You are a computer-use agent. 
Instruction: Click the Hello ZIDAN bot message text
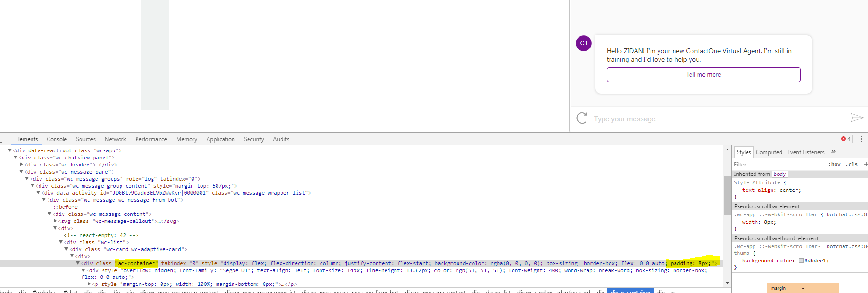coord(699,55)
